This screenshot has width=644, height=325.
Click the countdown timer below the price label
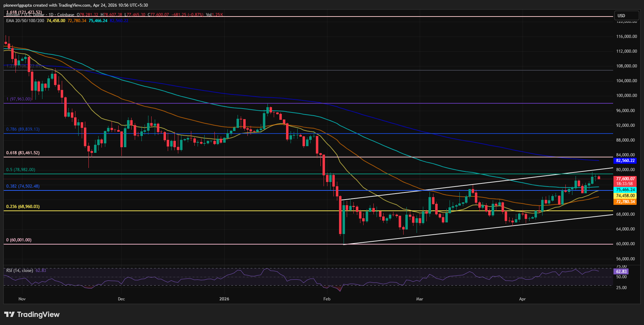tap(624, 183)
